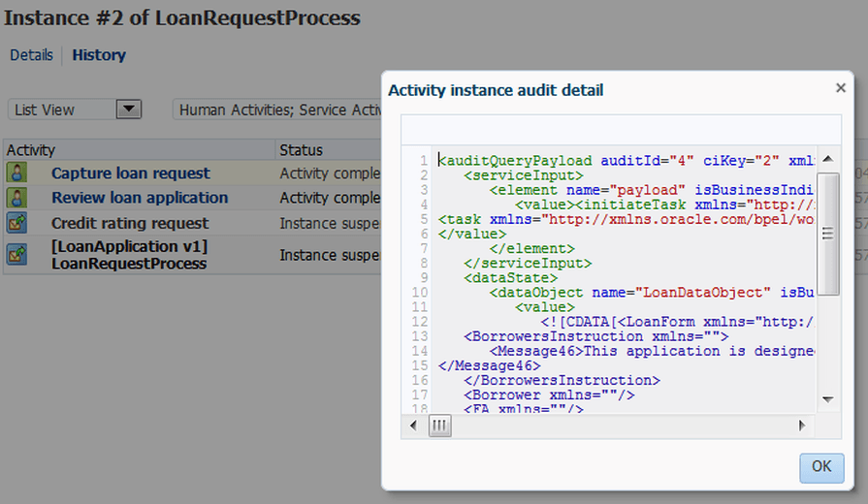The width and height of the screenshot is (868, 504).
Task: Switch to the History tab
Action: click(x=99, y=55)
